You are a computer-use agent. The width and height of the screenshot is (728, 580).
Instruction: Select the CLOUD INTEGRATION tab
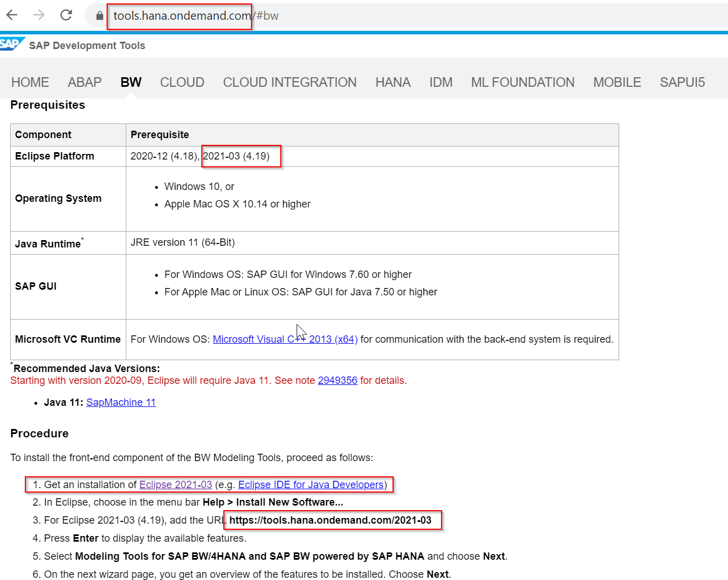coord(289,82)
